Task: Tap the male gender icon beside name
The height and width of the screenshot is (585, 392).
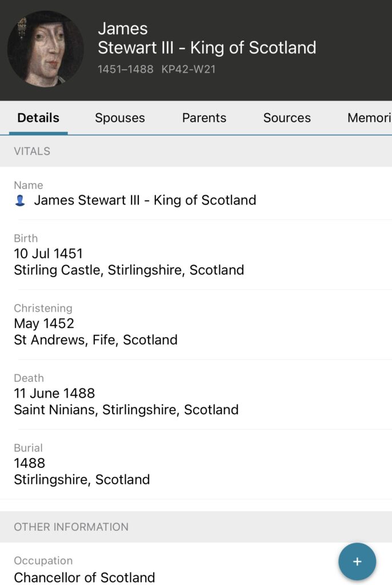Action: pyautogui.click(x=20, y=201)
